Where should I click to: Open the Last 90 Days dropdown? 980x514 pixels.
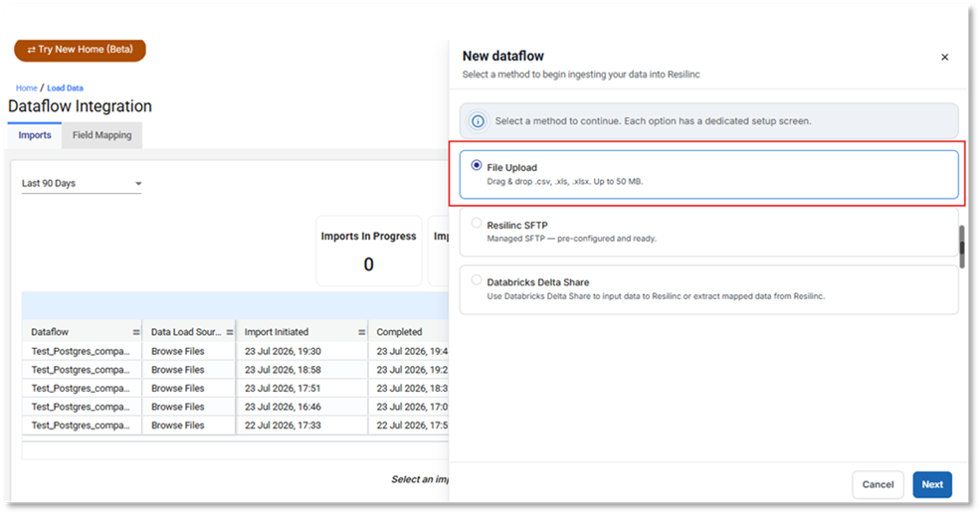tap(82, 184)
